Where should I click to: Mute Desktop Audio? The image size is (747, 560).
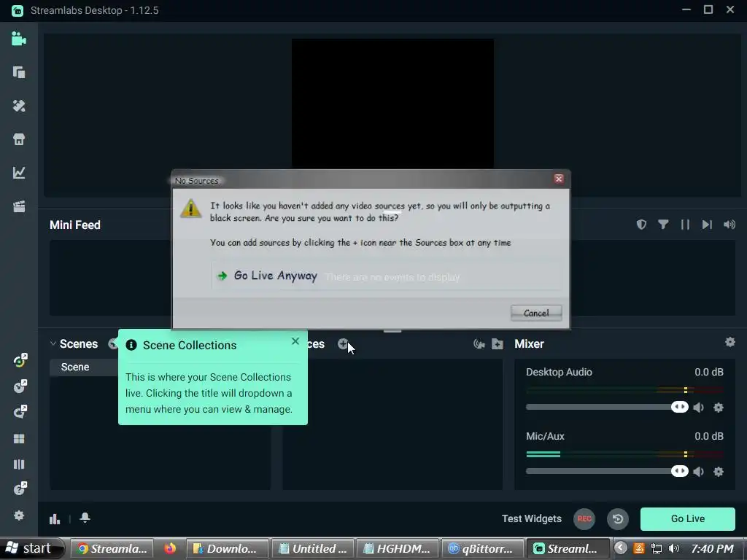pos(698,407)
